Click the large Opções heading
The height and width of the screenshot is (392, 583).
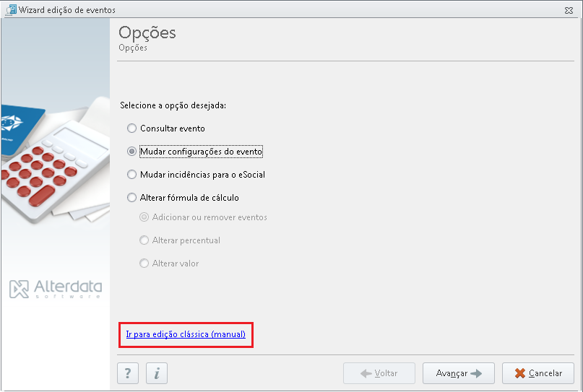click(x=147, y=32)
